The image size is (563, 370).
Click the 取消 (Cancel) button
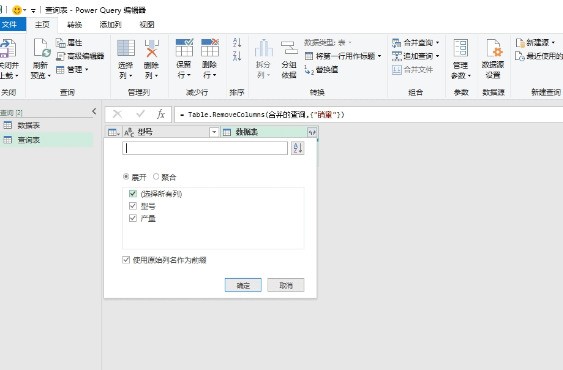coord(286,285)
